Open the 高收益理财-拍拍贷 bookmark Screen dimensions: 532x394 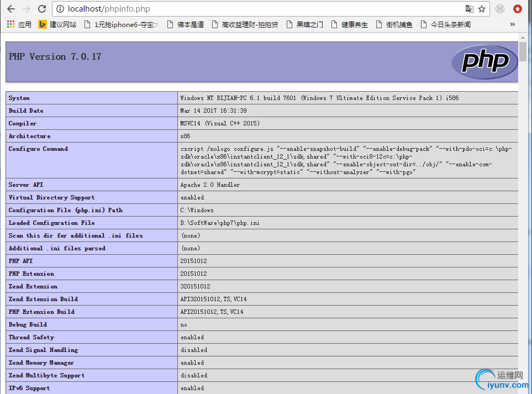pyautogui.click(x=245, y=24)
